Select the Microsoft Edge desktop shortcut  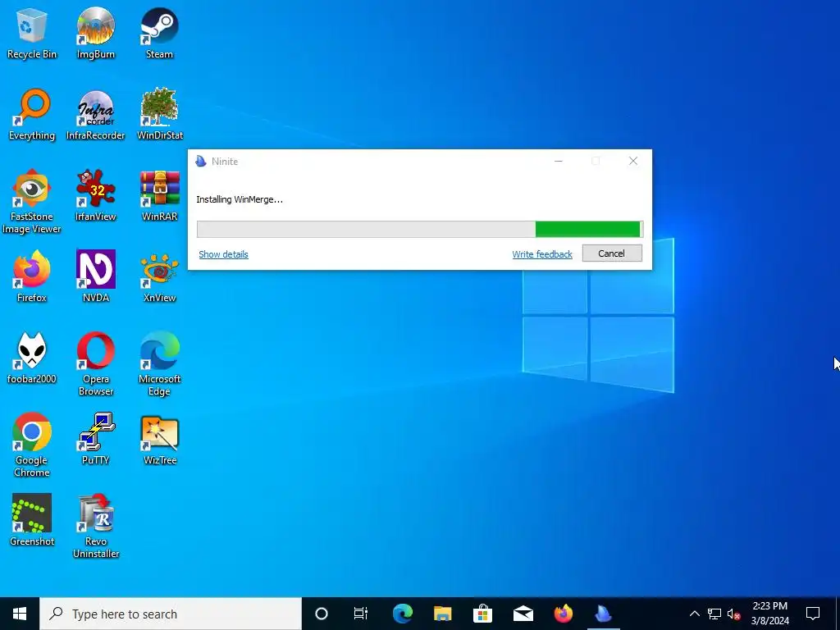[160, 364]
